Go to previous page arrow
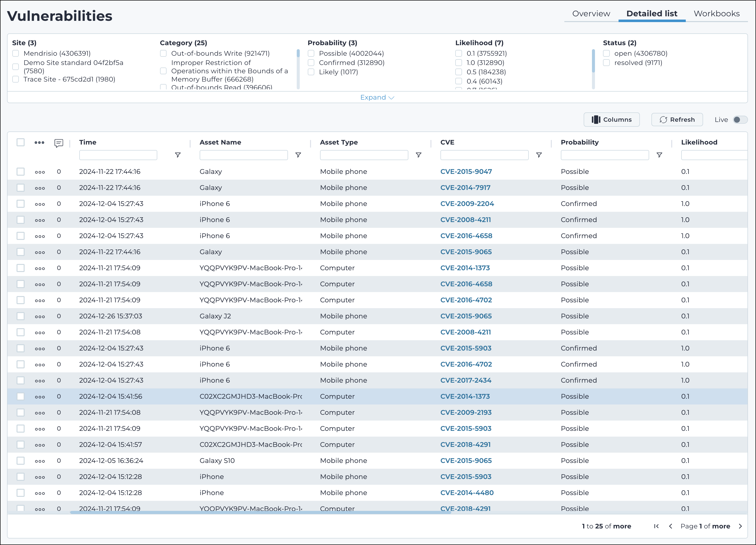Viewport: 756px width, 545px height. [671, 526]
